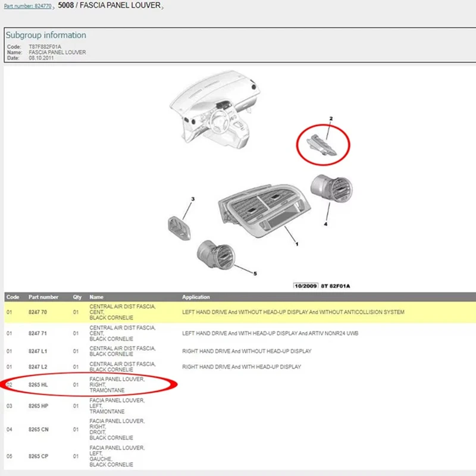Click code '03' of the 8265 HP row
Image resolution: width=476 pixels, height=476 pixels.
[x=10, y=406]
